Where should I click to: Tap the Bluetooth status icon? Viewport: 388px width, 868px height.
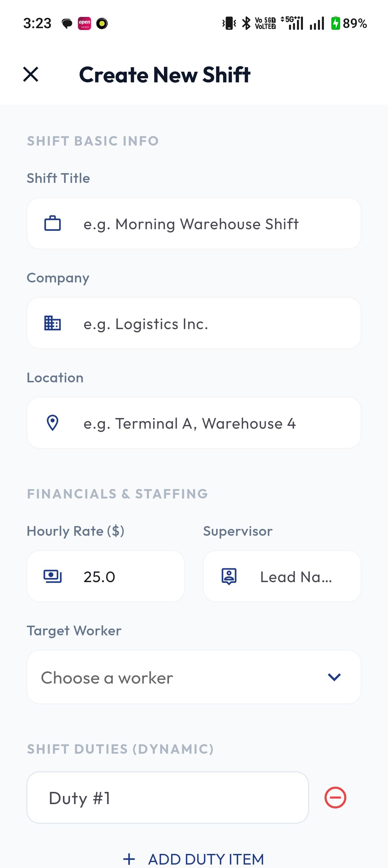click(247, 23)
